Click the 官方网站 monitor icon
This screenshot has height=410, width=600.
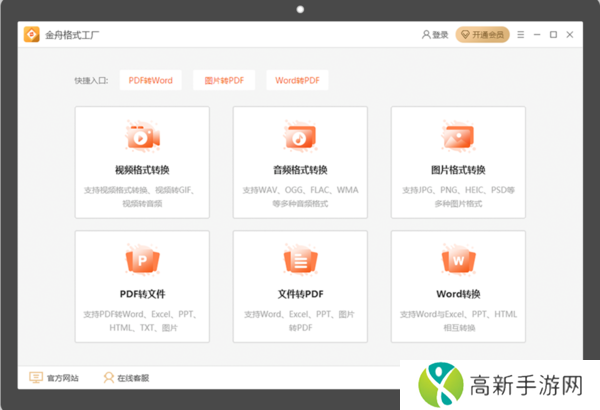(35, 378)
